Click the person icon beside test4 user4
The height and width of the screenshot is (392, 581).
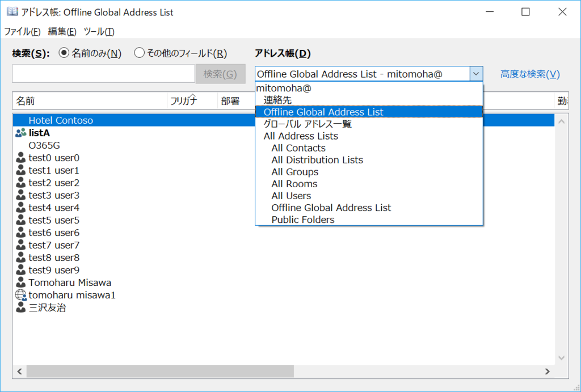point(21,208)
